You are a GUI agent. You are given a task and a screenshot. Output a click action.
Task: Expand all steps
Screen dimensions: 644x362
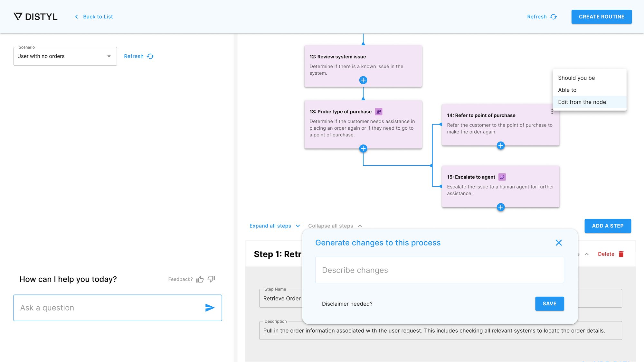click(x=275, y=226)
